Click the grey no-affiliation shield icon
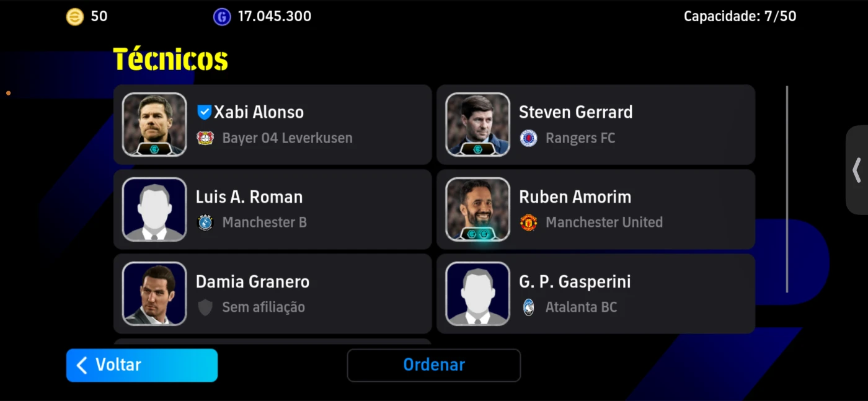Screen dimensions: 868x401 [205, 307]
